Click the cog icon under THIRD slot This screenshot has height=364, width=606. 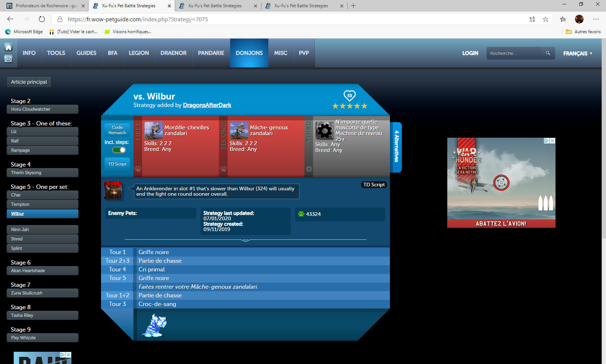click(x=309, y=169)
